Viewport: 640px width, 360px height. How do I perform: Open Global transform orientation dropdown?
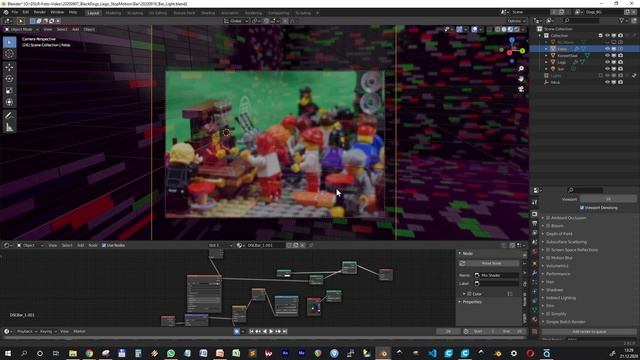tap(236, 21)
